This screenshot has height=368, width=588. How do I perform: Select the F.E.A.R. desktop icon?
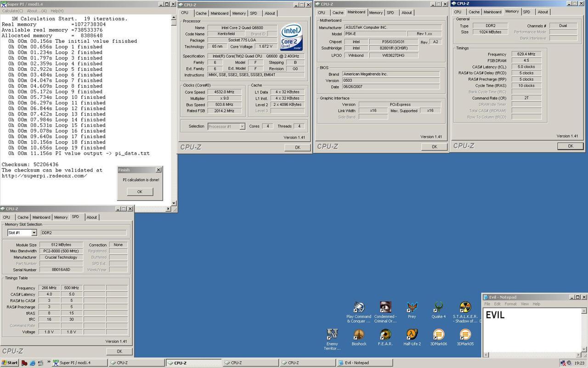tap(385, 338)
